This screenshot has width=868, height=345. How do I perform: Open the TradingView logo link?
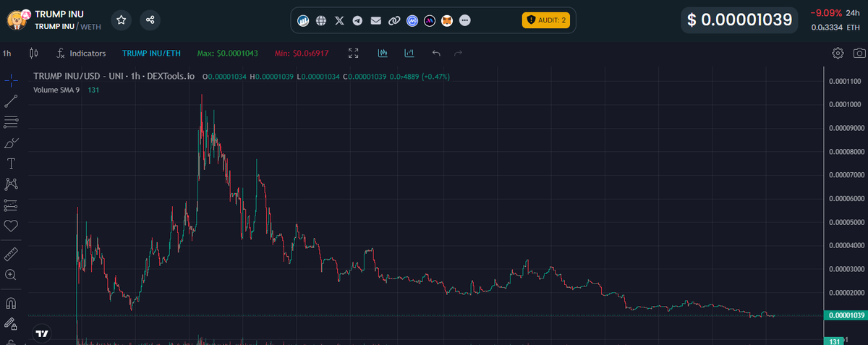pyautogui.click(x=42, y=333)
